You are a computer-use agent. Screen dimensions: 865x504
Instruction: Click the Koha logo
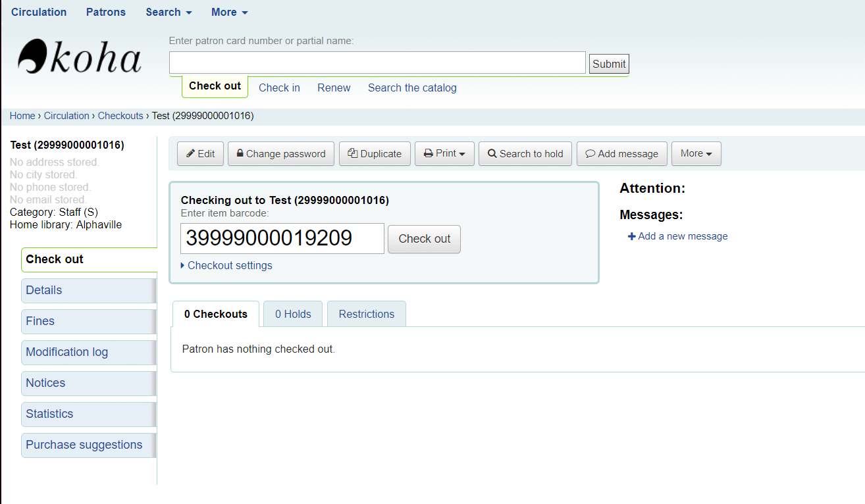pyautogui.click(x=80, y=57)
